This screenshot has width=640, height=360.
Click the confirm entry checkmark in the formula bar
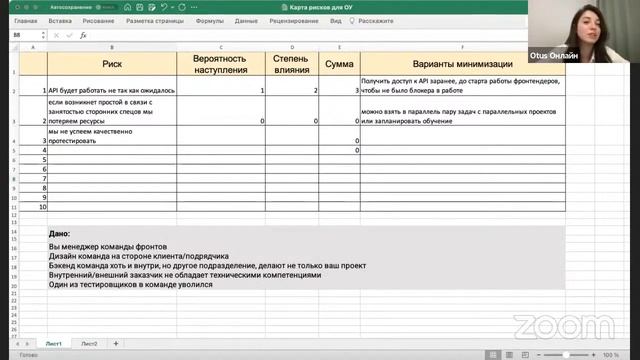[69, 36]
